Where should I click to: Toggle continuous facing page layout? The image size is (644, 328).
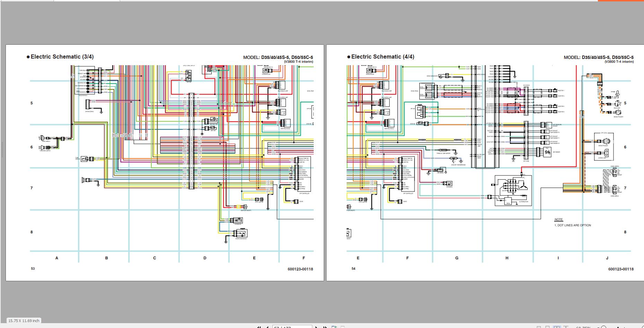tap(566, 327)
